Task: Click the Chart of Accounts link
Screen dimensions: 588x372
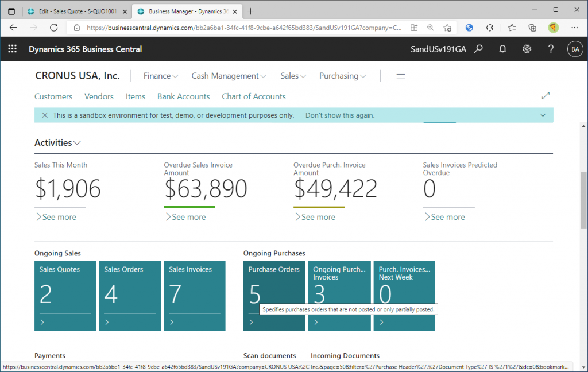Action: 253,96
